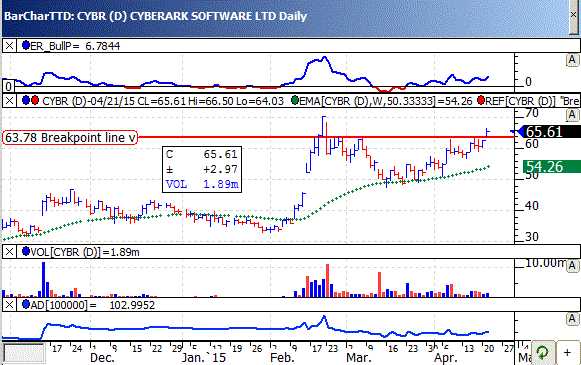Close the CYBR (D) price pane
This screenshot has width=581, height=365.
[9, 100]
